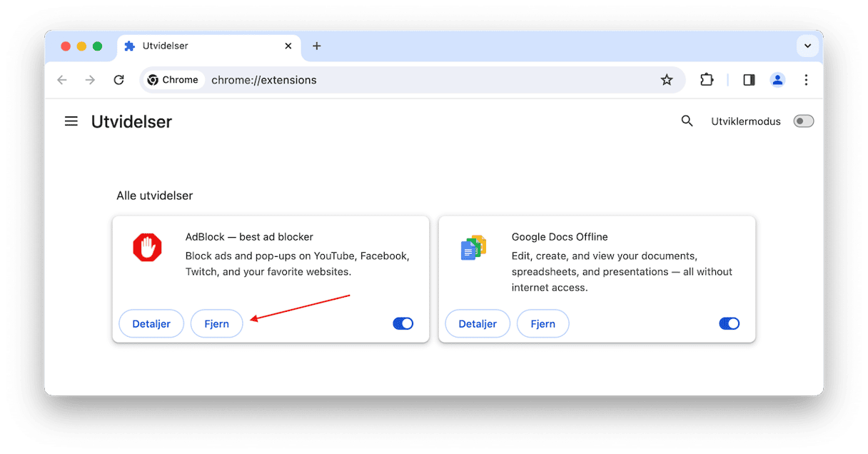This screenshot has width=868, height=454.
Task: Bookmark this page with the star icon
Action: [x=667, y=80]
